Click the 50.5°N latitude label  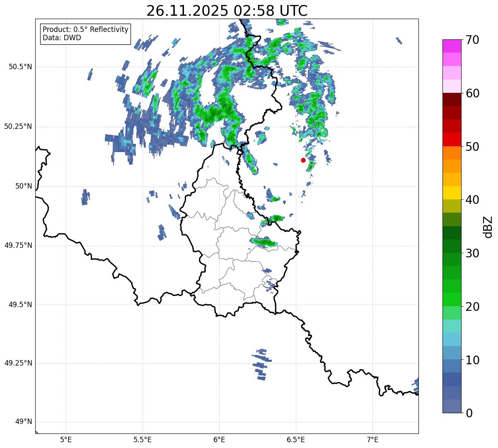coord(20,67)
